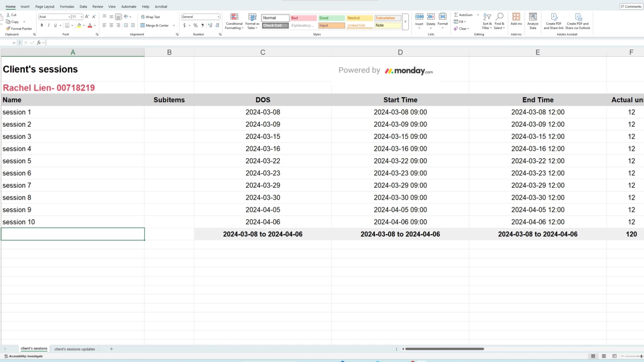Expand the Merge & Center dropdown arrow
The width and height of the screenshot is (644, 362).
click(174, 25)
